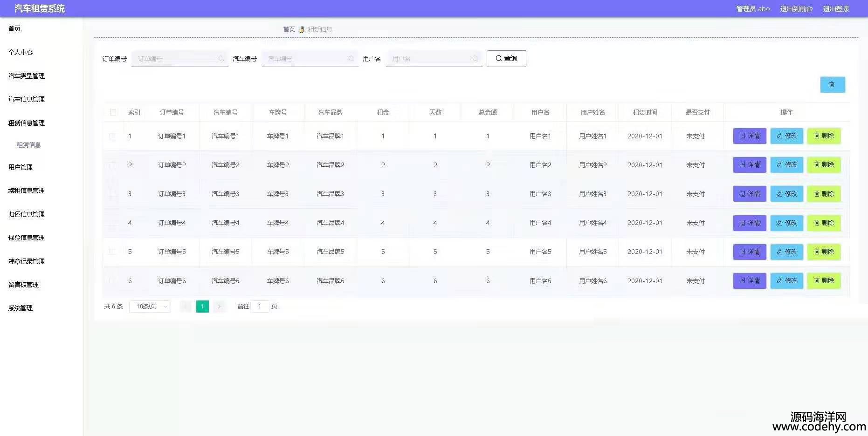The width and height of the screenshot is (868, 436).
Task: Click the 查询 search button
Action: (506, 59)
